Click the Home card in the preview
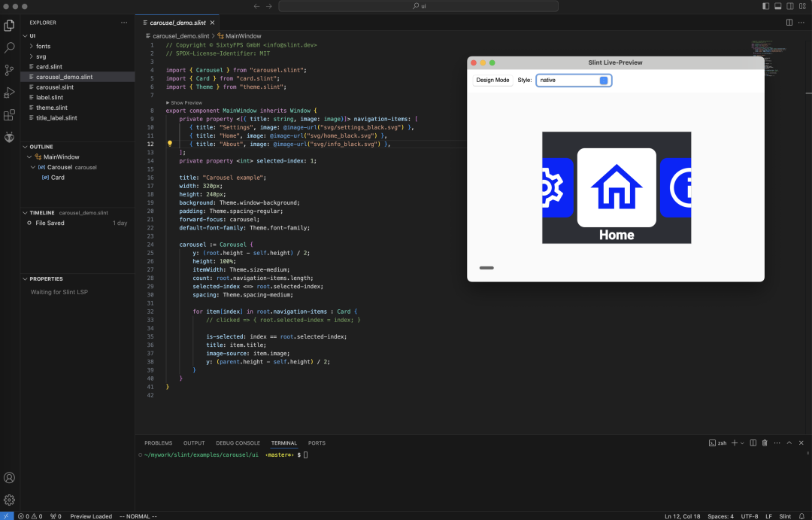The width and height of the screenshot is (812, 520). coord(617,187)
